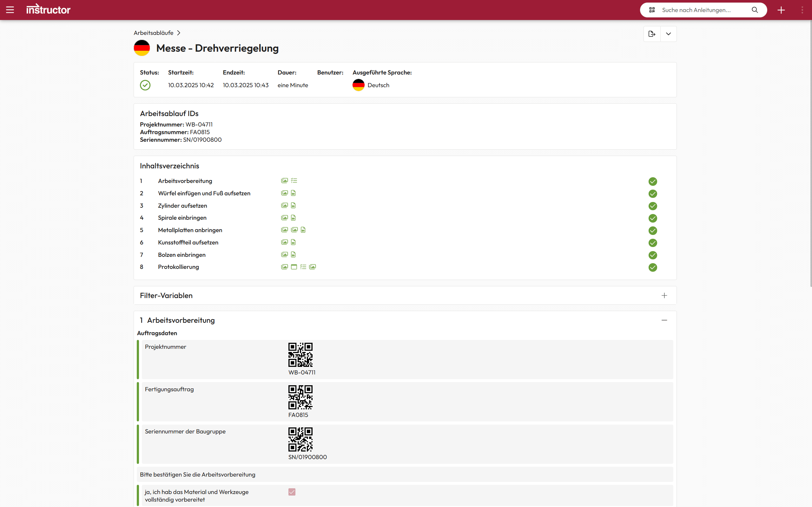Click green checkmark for Protokollierung row
The image size is (812, 507).
653,267
